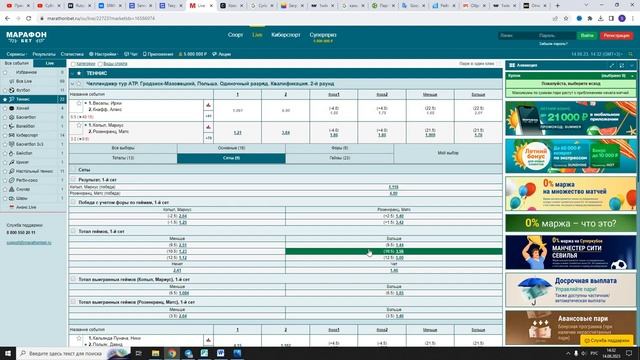This screenshot has height=360, width=640.
Task: Click the green Login button
Action: click(587, 36)
